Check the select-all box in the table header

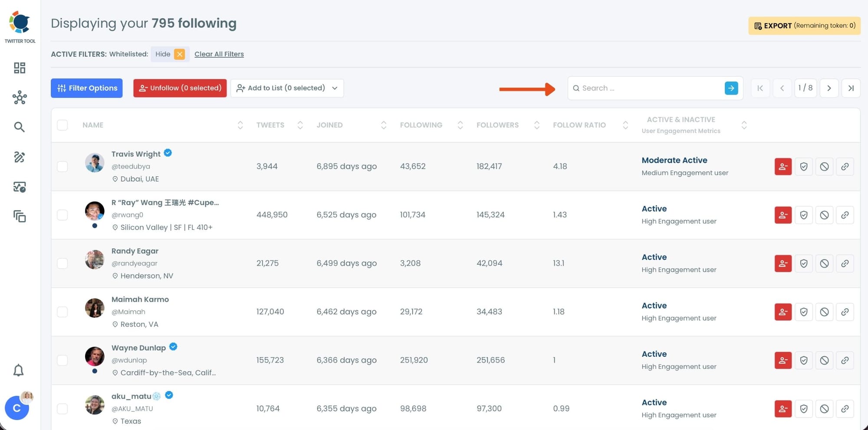(62, 125)
